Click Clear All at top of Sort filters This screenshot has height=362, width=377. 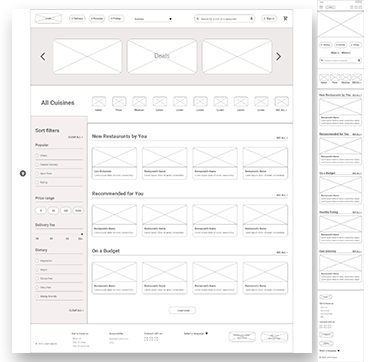pyautogui.click(x=76, y=137)
